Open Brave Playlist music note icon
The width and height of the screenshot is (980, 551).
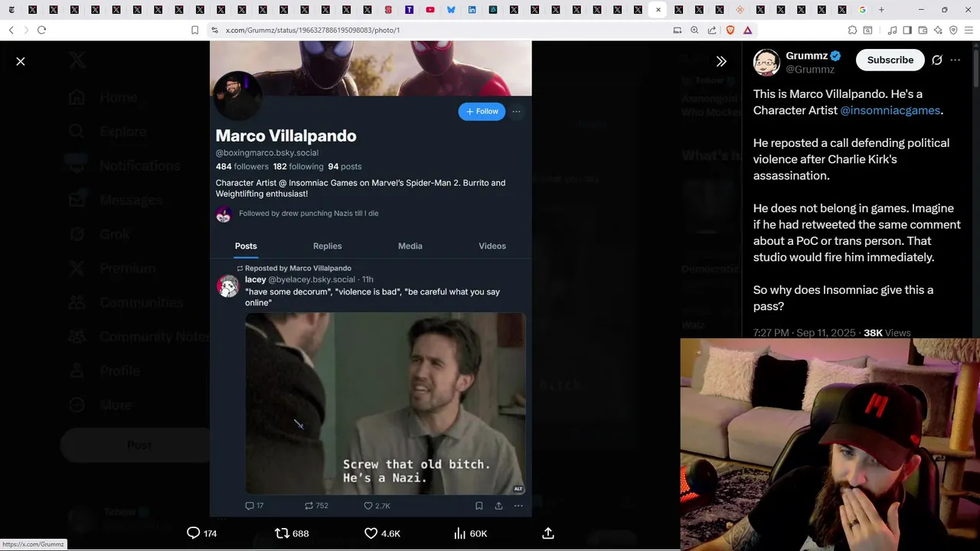click(892, 30)
